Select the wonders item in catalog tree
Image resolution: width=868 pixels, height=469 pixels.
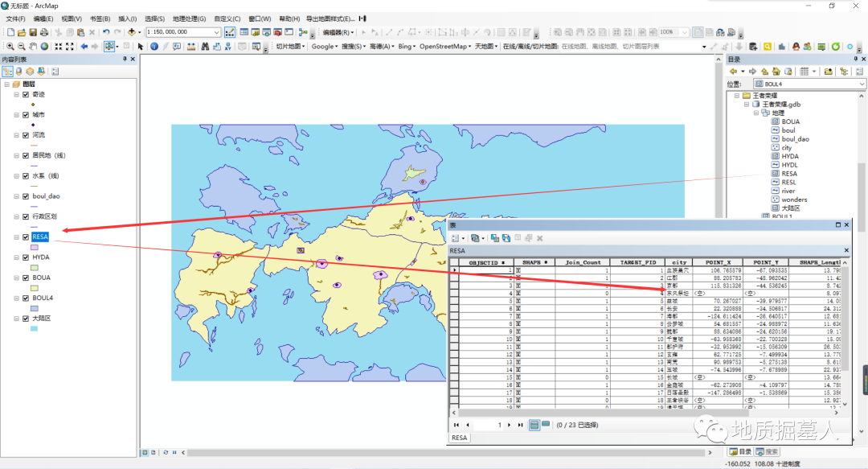point(794,200)
